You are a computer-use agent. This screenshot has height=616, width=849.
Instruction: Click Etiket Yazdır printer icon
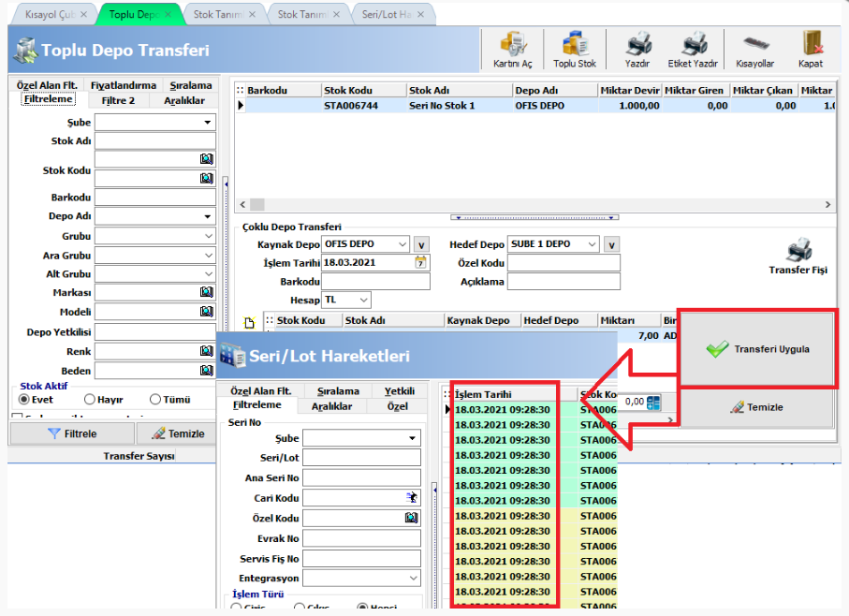coord(693,50)
